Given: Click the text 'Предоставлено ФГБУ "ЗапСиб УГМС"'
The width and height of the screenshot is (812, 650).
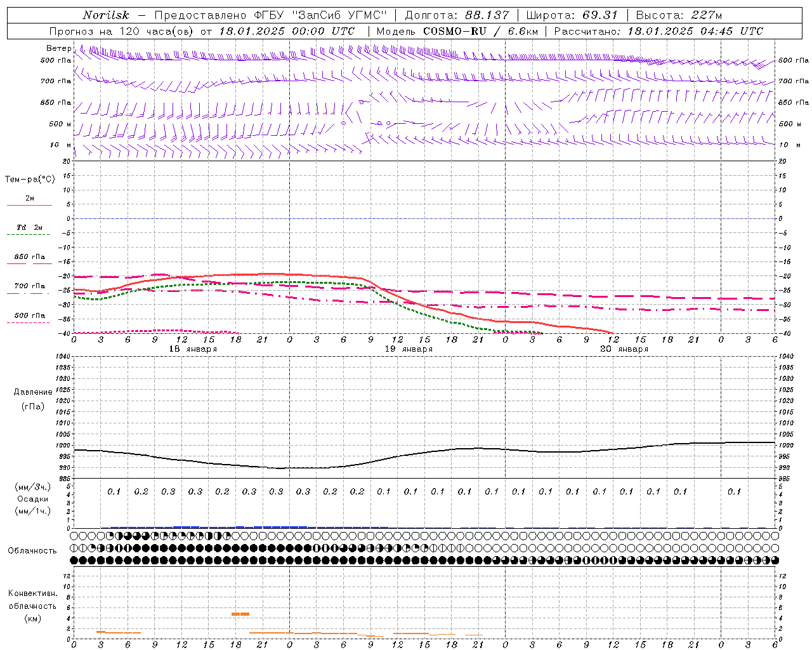Looking at the screenshot, I should pos(270,15).
